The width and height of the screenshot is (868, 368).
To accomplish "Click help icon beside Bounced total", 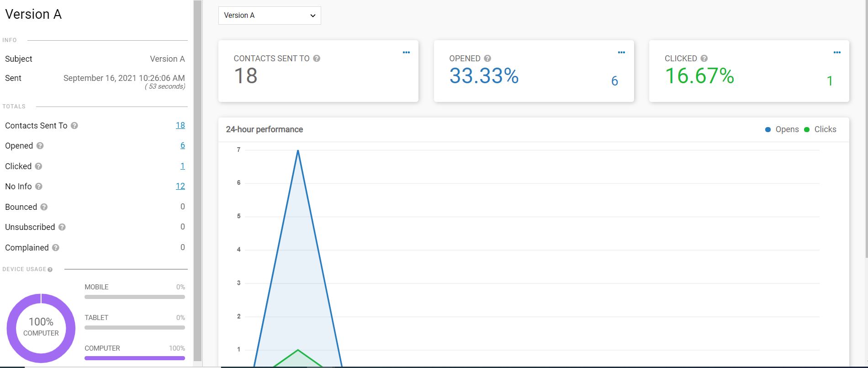I will click(44, 207).
